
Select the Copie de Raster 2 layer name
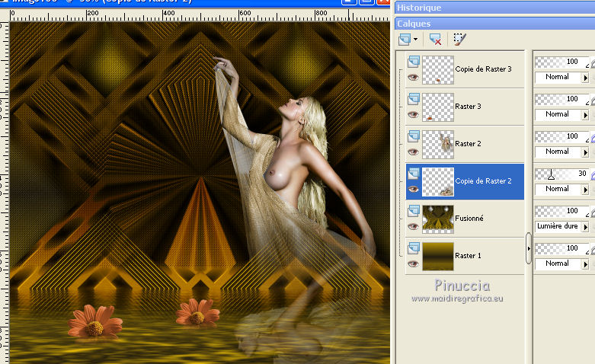(x=483, y=181)
